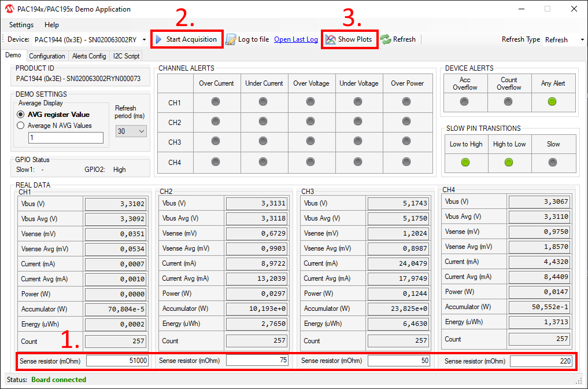The width and height of the screenshot is (588, 389).
Task: Select the AVG register Value radio button
Action: [21, 115]
